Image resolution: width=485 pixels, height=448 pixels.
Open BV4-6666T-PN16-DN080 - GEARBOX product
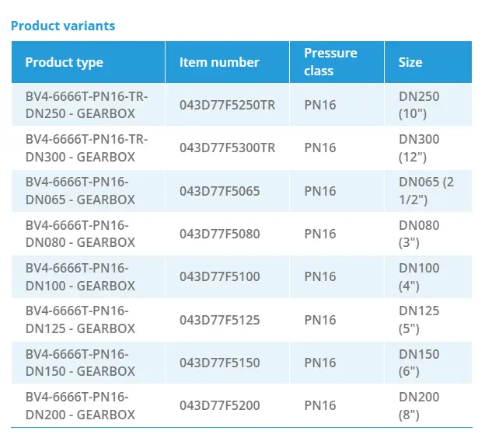click(x=80, y=234)
